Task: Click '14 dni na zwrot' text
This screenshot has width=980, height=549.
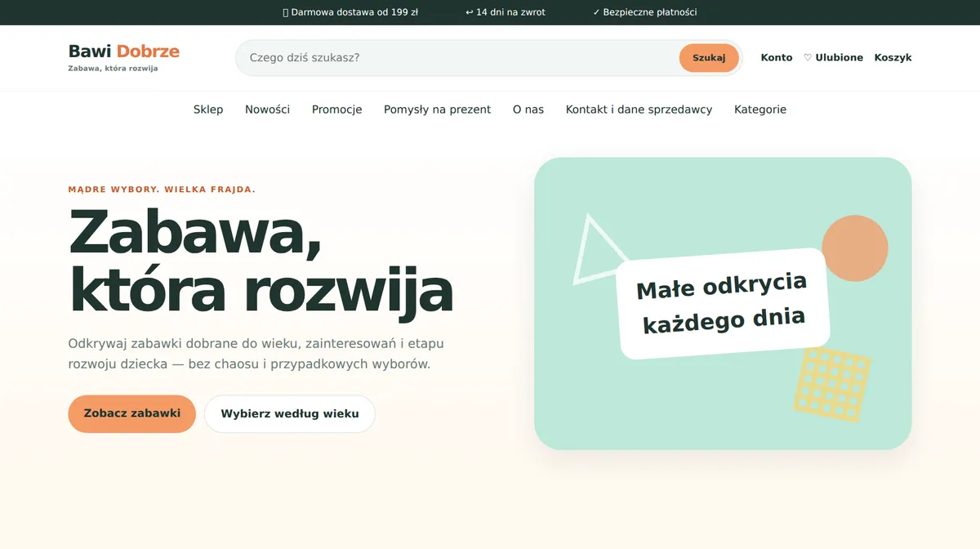Action: (506, 12)
